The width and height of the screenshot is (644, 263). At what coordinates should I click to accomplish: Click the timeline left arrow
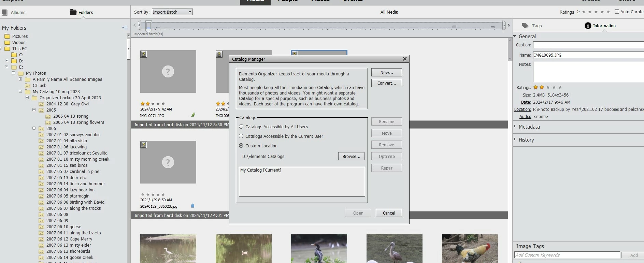click(135, 25)
